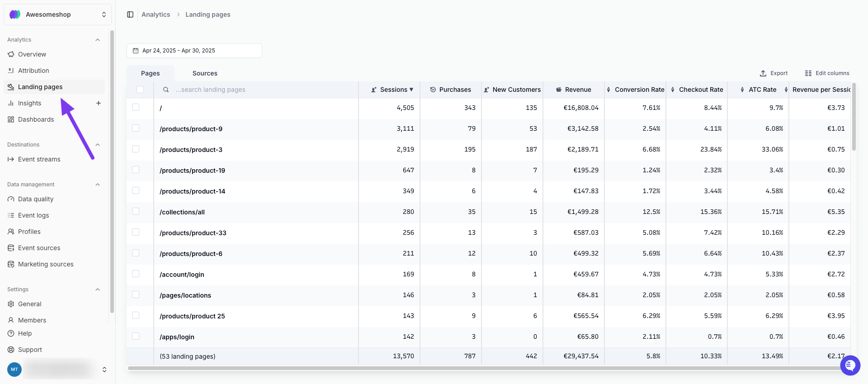Screen dimensions: 868x384
Task: Click the sidebar vertical scrollbar
Action: (112, 171)
